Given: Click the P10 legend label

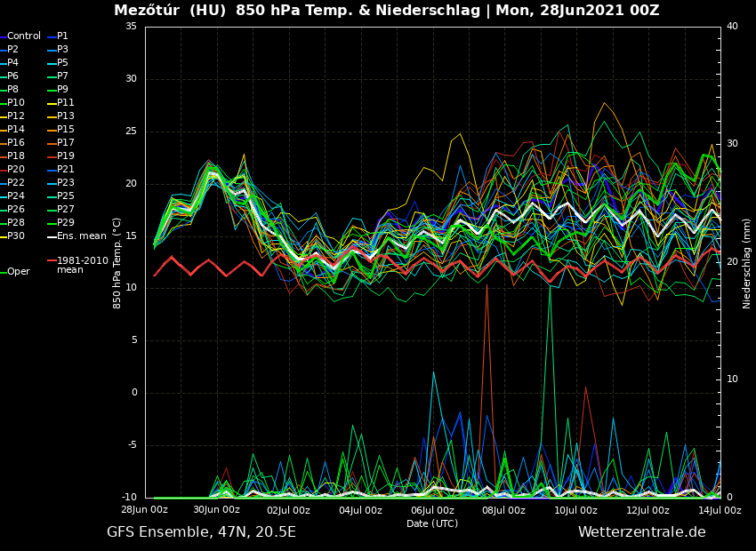Looking at the screenshot, I should (16, 103).
